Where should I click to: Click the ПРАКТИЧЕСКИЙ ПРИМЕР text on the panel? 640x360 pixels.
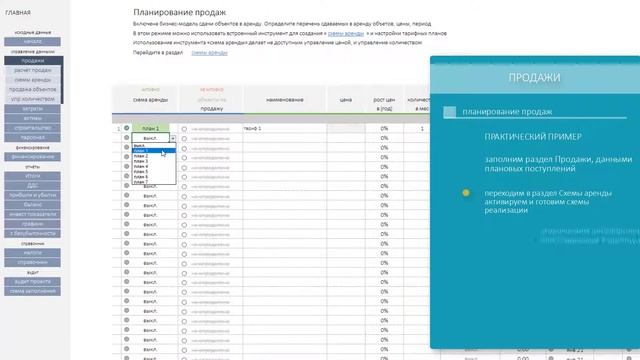pyautogui.click(x=533, y=137)
